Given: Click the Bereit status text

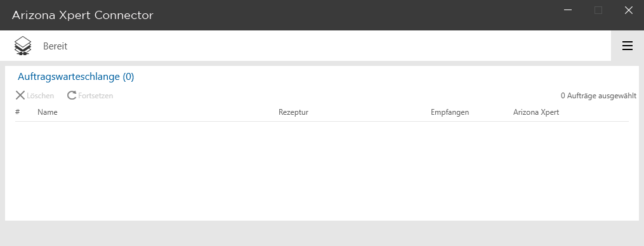Looking at the screenshot, I should 55,46.
